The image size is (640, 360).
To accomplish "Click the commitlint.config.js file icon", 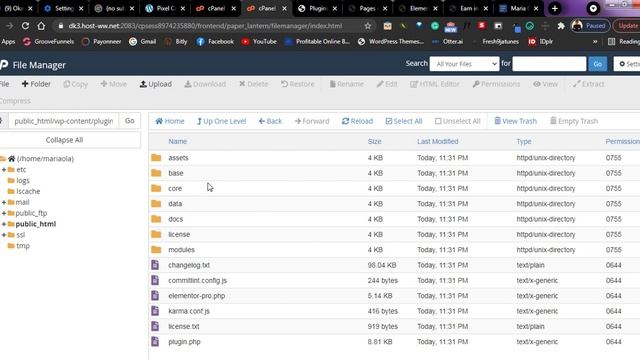I will point(155,280).
